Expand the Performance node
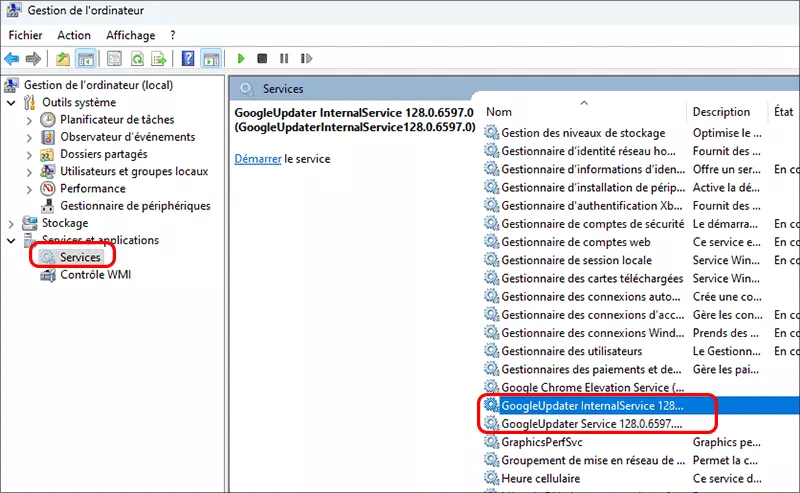The height and width of the screenshot is (493, 800). [29, 190]
